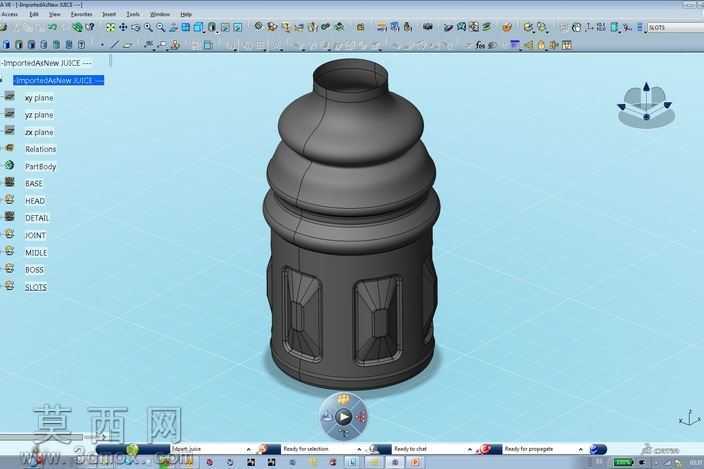Select the BOSS body in tree
This screenshot has height=469, width=704.
pyautogui.click(x=34, y=270)
